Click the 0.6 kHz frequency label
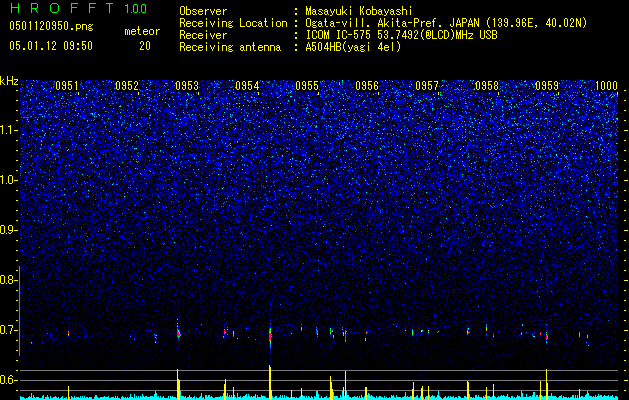The width and height of the screenshot is (629, 400). [8, 380]
